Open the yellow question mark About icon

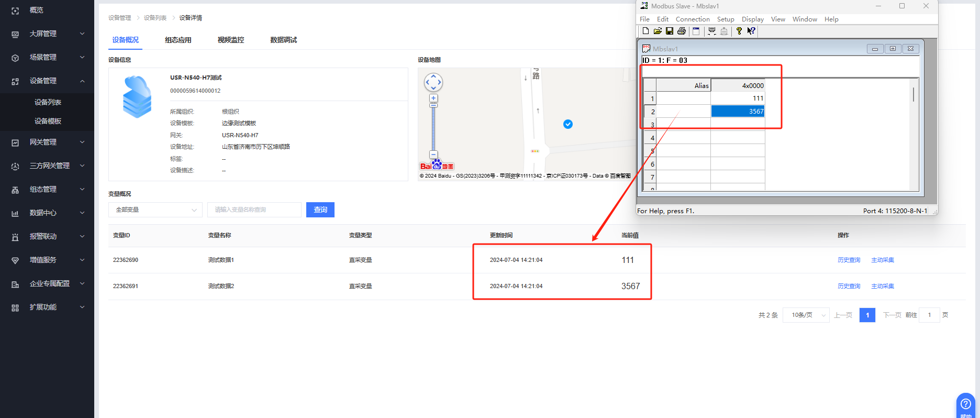[x=739, y=31]
